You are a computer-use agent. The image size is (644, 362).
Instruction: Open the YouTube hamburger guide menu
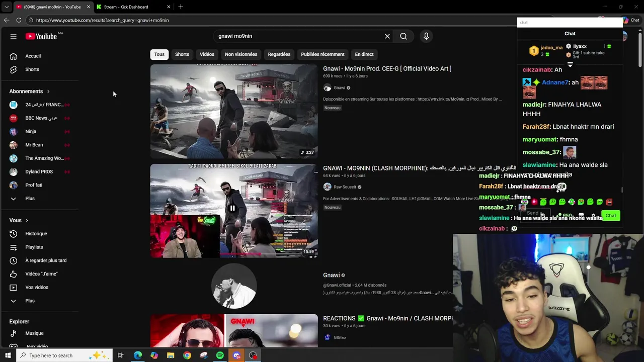pos(14,36)
